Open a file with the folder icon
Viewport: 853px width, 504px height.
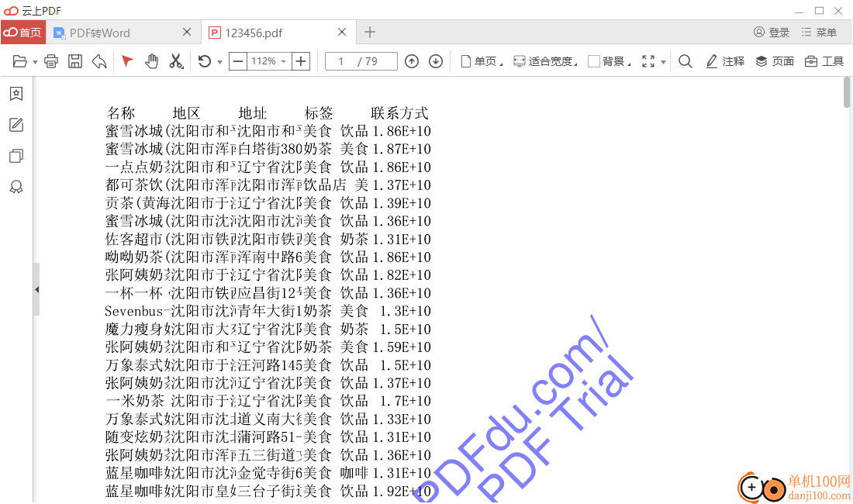pos(19,61)
